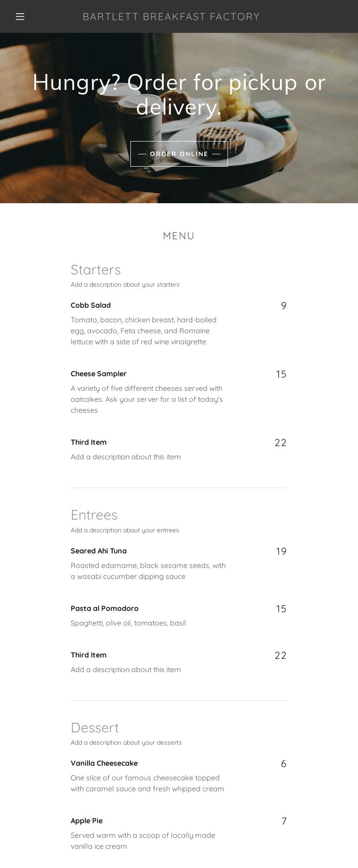Click the Vanilla Cheesecake price 6
This screenshot has width=358, height=868.
284,764
